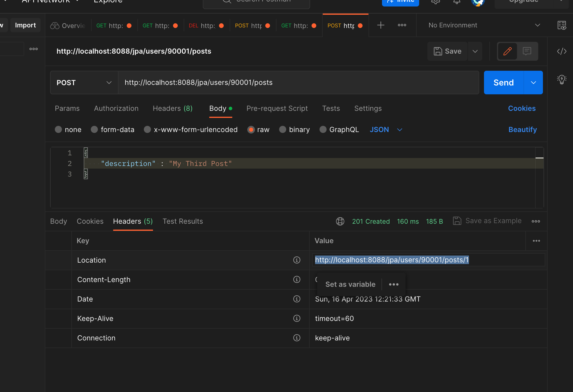Open the POST method dropdown
573x392 pixels.
84,83
